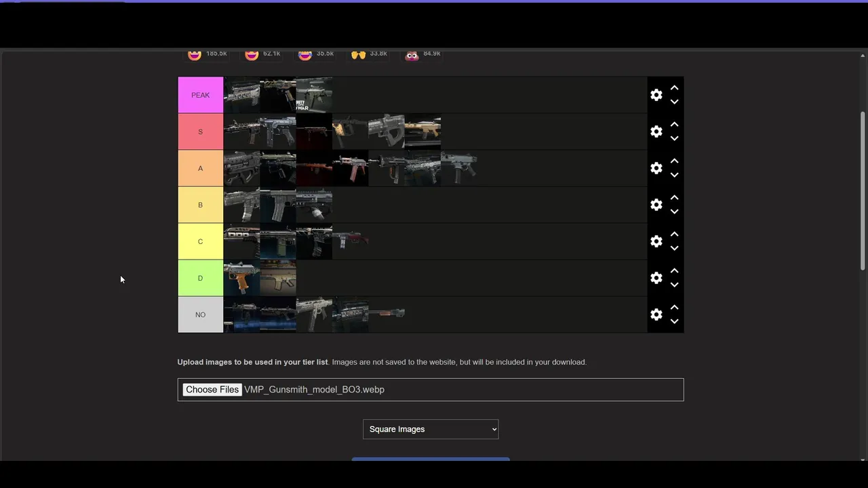Open settings gear for PEAK tier row

pos(656,95)
